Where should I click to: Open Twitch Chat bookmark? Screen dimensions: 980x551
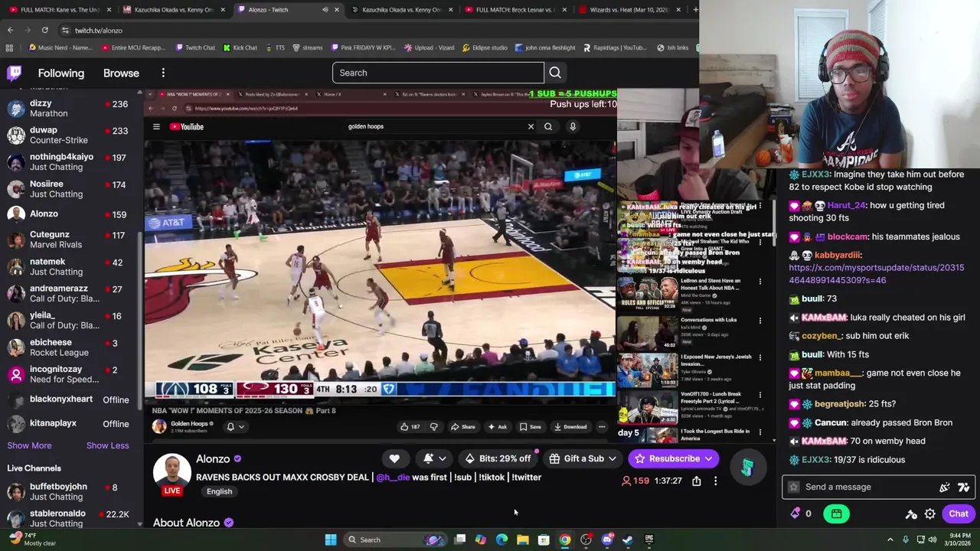(x=194, y=47)
